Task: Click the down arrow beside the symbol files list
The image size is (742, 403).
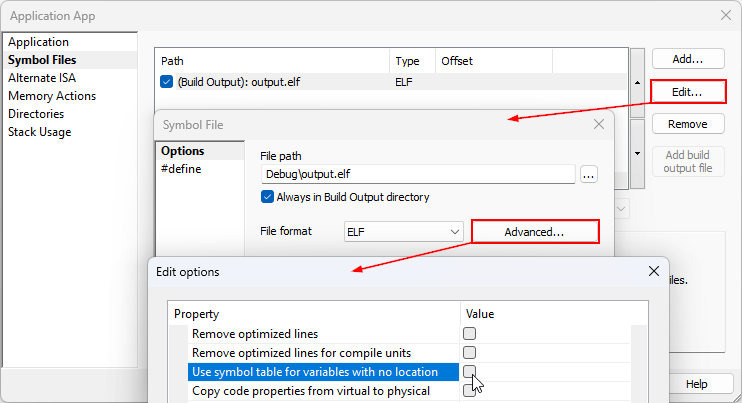Action: [638, 154]
